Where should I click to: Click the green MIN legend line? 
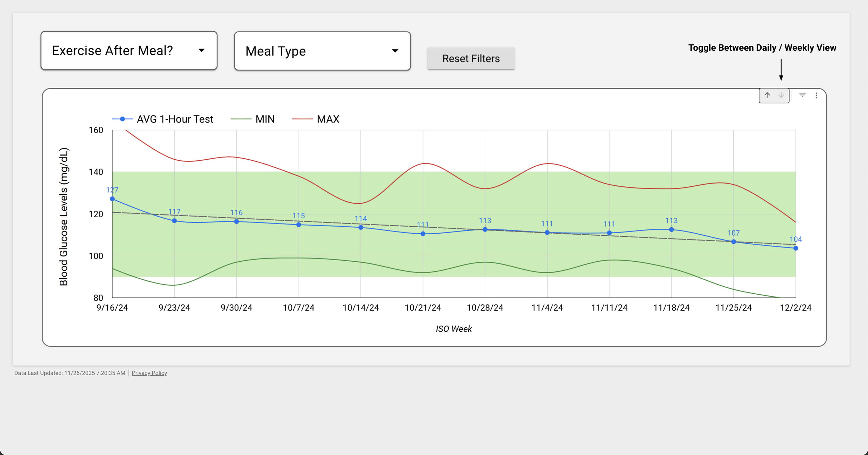(x=241, y=119)
